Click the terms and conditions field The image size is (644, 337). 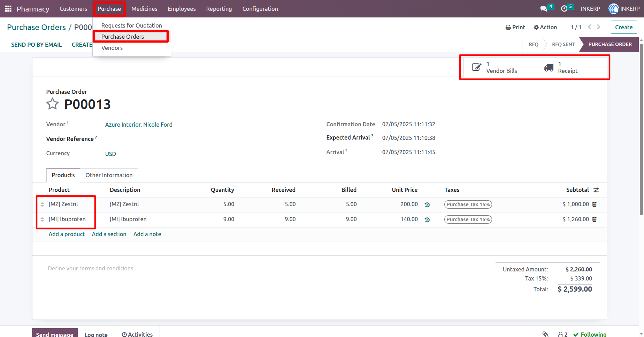point(93,268)
